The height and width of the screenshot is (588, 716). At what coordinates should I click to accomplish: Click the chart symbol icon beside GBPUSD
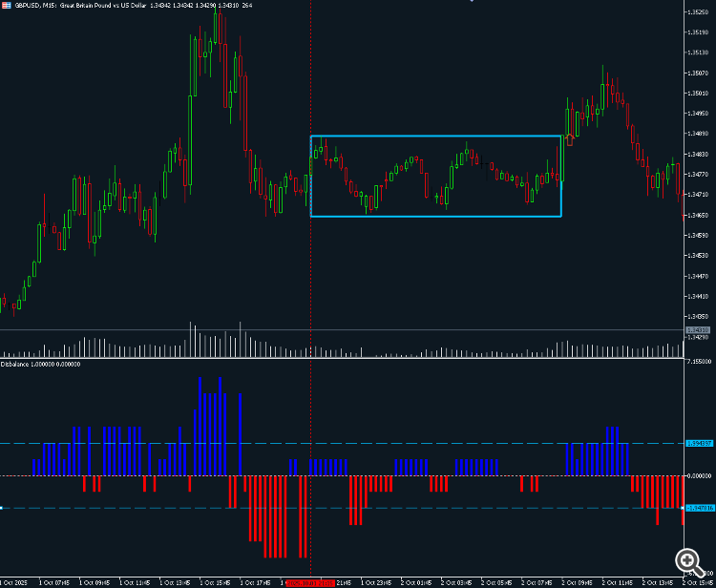(7, 6)
